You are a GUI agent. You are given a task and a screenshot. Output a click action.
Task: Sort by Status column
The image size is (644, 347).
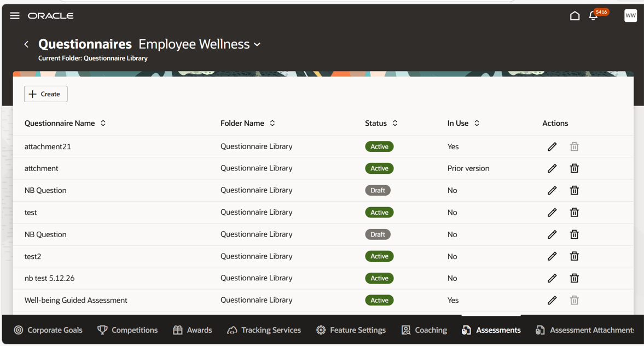(x=394, y=123)
